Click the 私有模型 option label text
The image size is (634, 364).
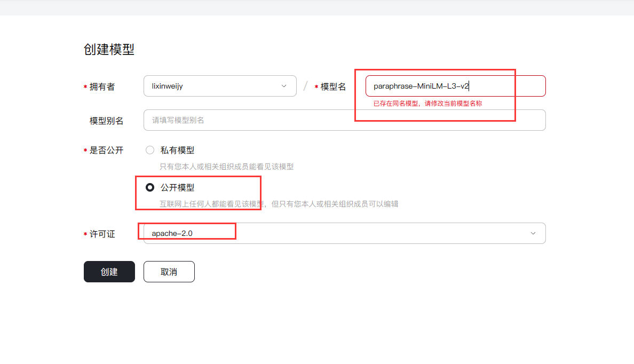point(177,151)
